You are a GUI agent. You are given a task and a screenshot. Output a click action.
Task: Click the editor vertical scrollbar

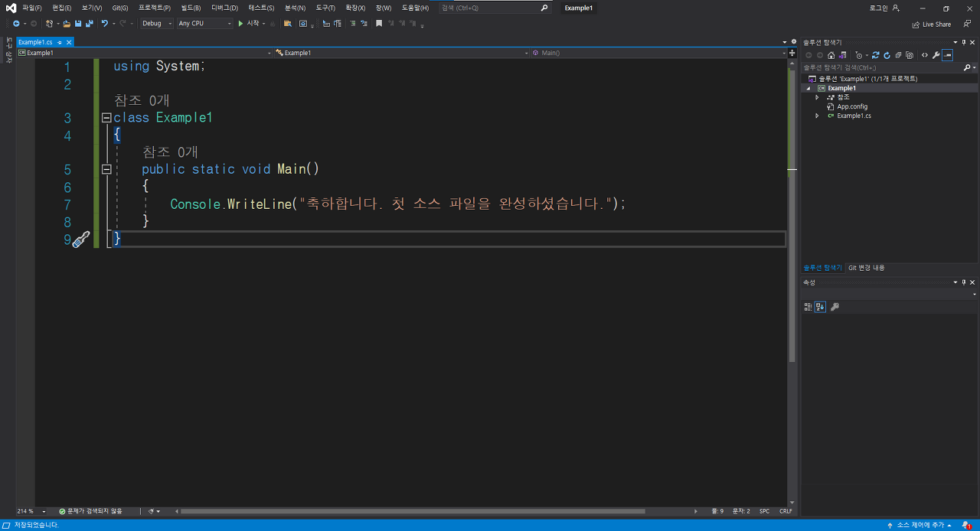(x=792, y=214)
